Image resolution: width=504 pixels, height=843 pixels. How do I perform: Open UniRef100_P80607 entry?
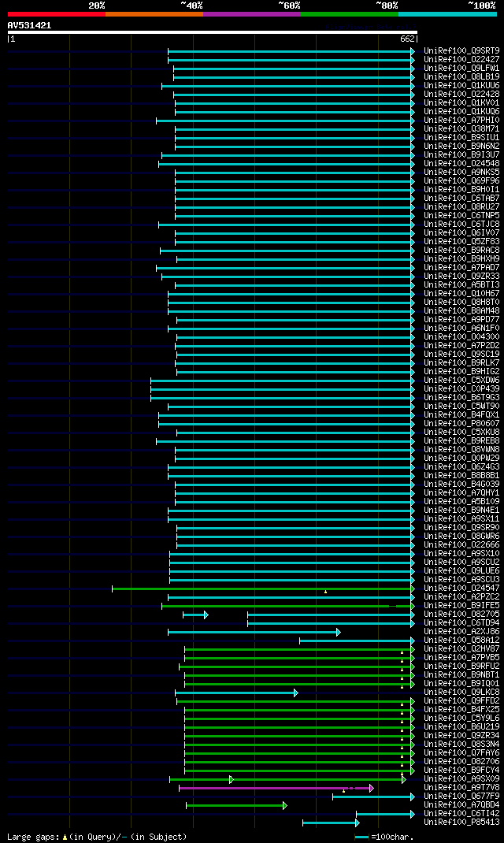[461, 424]
